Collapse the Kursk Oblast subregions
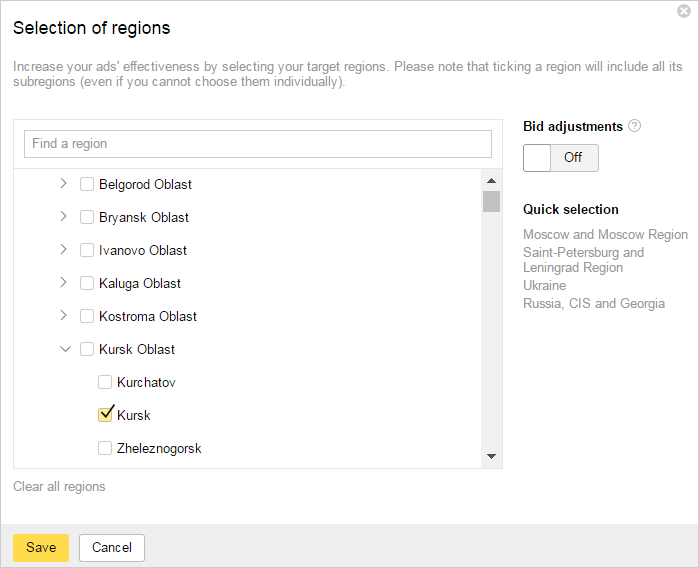Screen dimensions: 699x568 [65, 349]
